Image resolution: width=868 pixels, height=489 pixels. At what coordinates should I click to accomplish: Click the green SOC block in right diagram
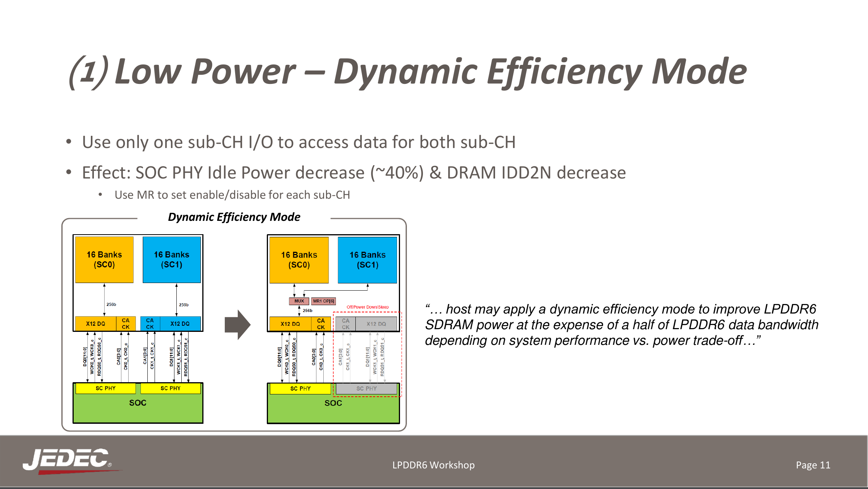click(x=333, y=409)
